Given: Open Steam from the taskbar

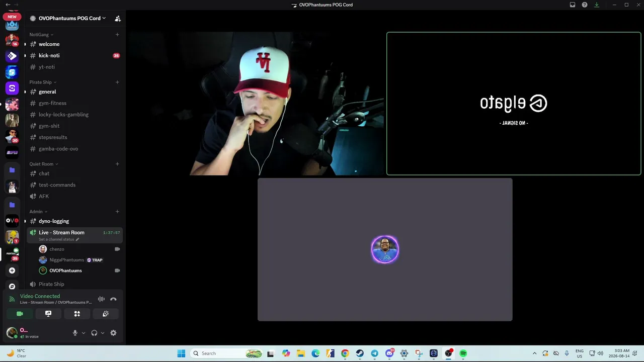Looking at the screenshot, I should coord(360,353).
